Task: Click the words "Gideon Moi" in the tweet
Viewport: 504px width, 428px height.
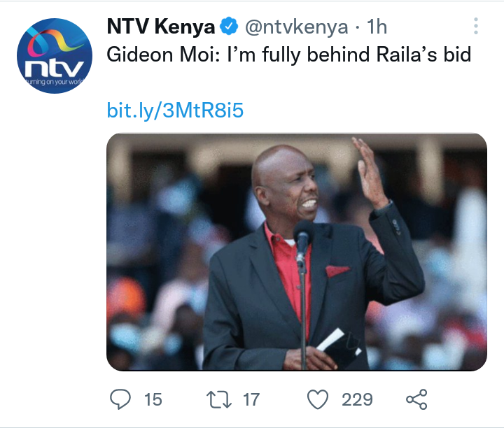Action: 162,55
